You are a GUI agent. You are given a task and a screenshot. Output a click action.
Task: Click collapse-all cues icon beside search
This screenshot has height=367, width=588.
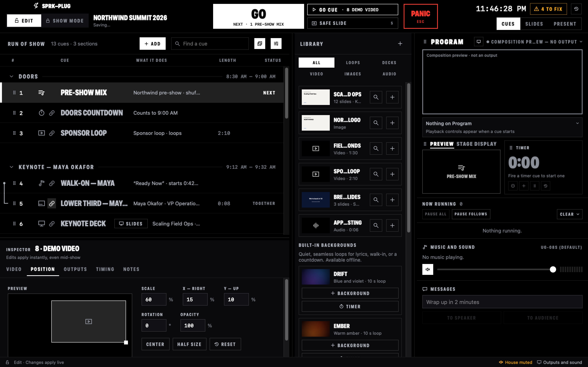click(x=260, y=44)
